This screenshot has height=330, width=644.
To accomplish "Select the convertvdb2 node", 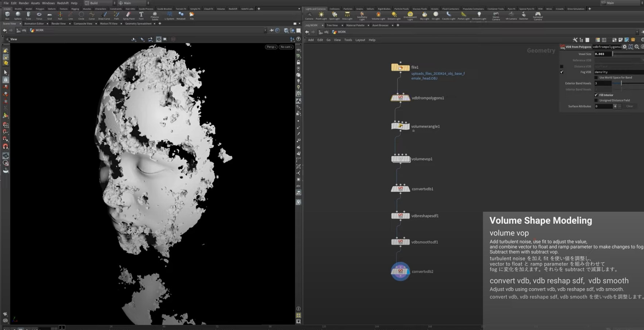I will (x=400, y=271).
